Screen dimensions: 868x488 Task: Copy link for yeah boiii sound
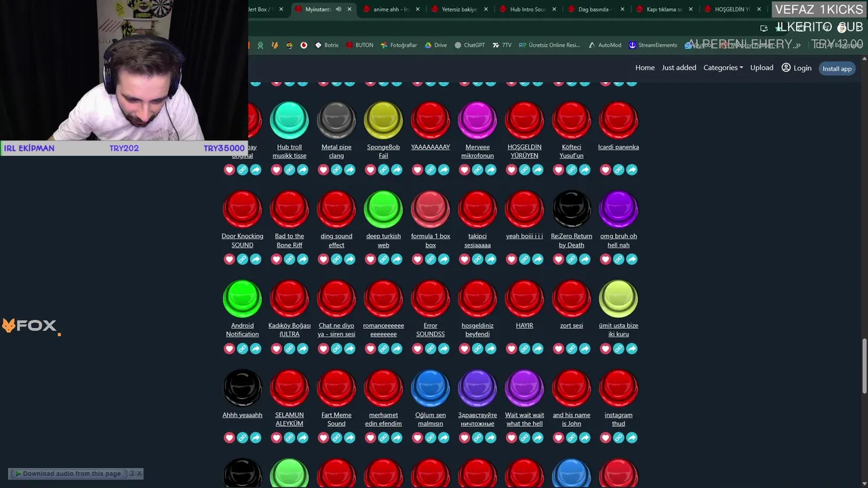coord(525,260)
